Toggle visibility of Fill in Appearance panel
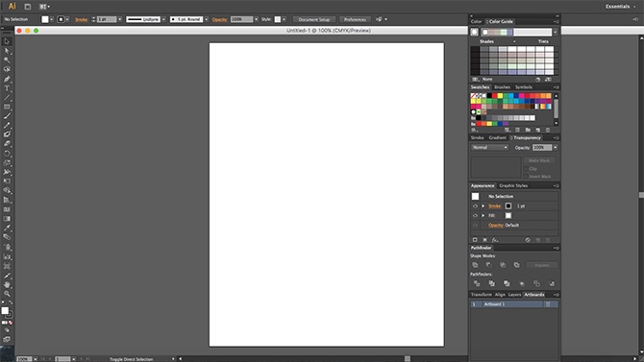Image resolution: width=644 pixels, height=362 pixels. pos(475,215)
